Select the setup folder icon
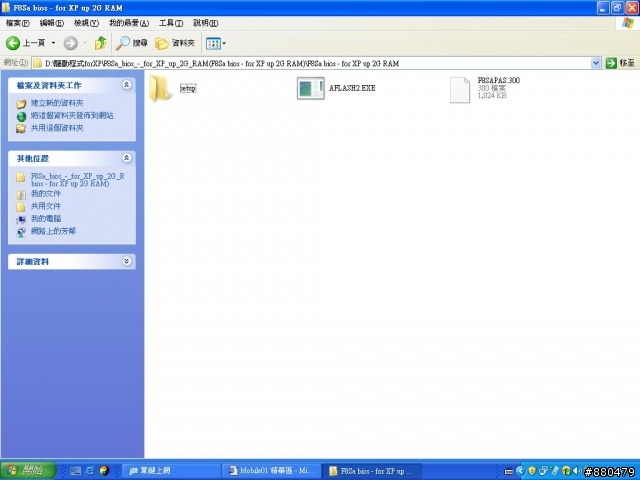Viewport: 640px width, 480px height. tap(160, 89)
